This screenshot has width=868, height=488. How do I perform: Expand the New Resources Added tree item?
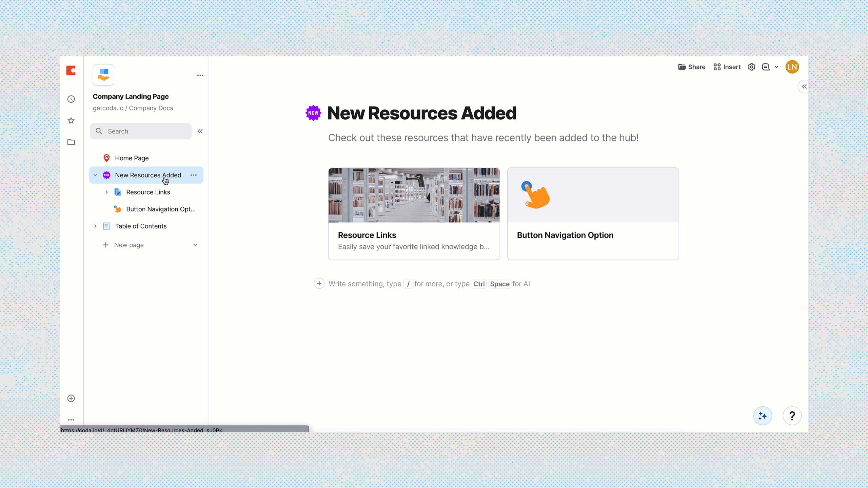point(95,175)
